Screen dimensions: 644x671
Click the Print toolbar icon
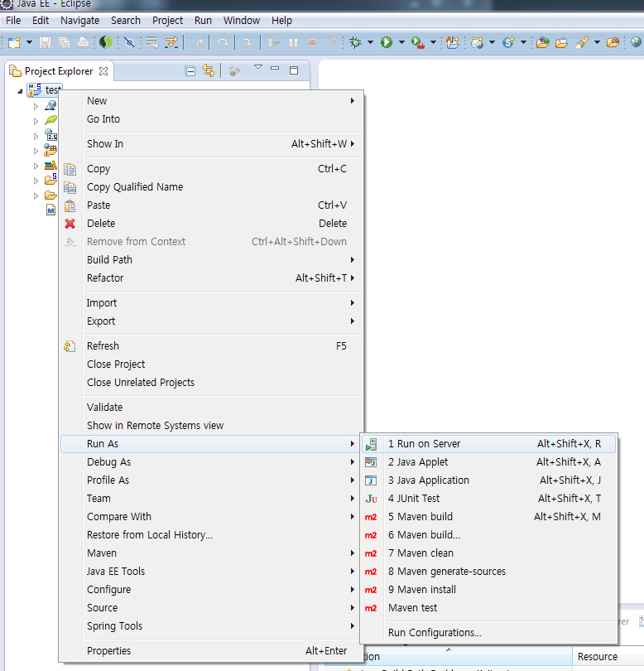point(84,42)
